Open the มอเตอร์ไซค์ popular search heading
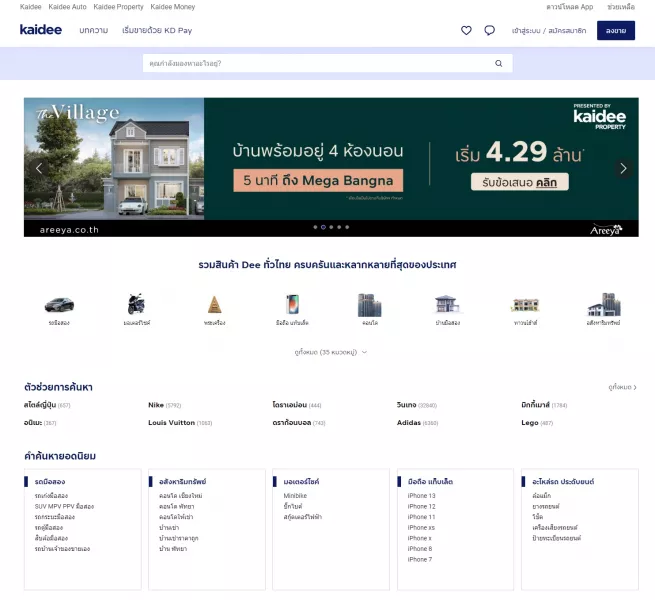Screen dimensions: 655x600 click(x=301, y=482)
